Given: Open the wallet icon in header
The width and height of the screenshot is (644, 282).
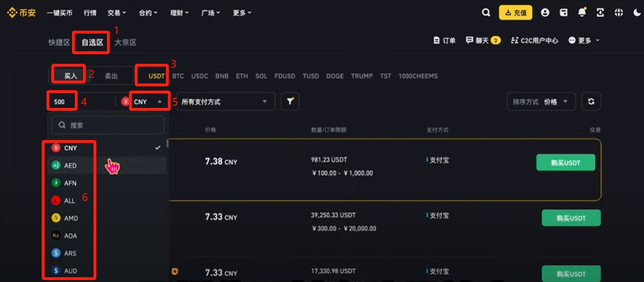Looking at the screenshot, I should pyautogui.click(x=564, y=13).
